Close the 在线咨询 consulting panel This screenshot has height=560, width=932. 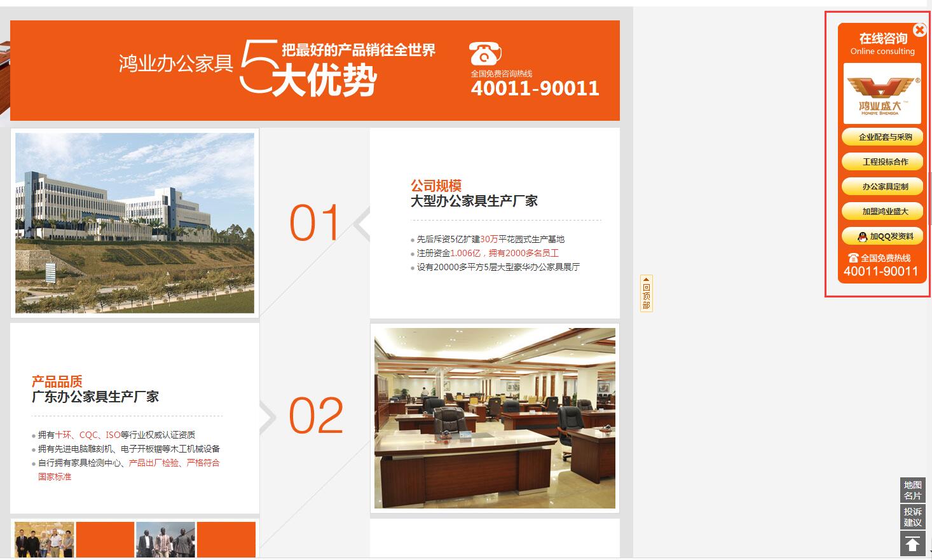pyautogui.click(x=919, y=29)
